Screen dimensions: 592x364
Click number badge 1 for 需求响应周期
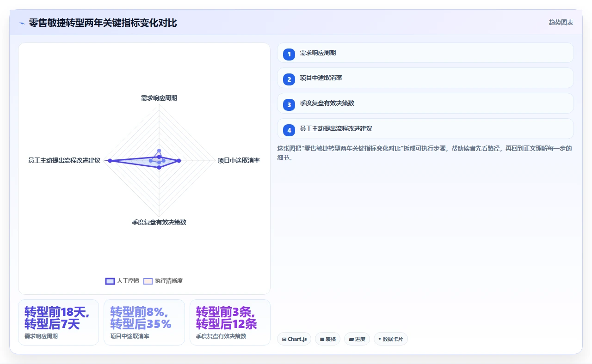pos(289,54)
